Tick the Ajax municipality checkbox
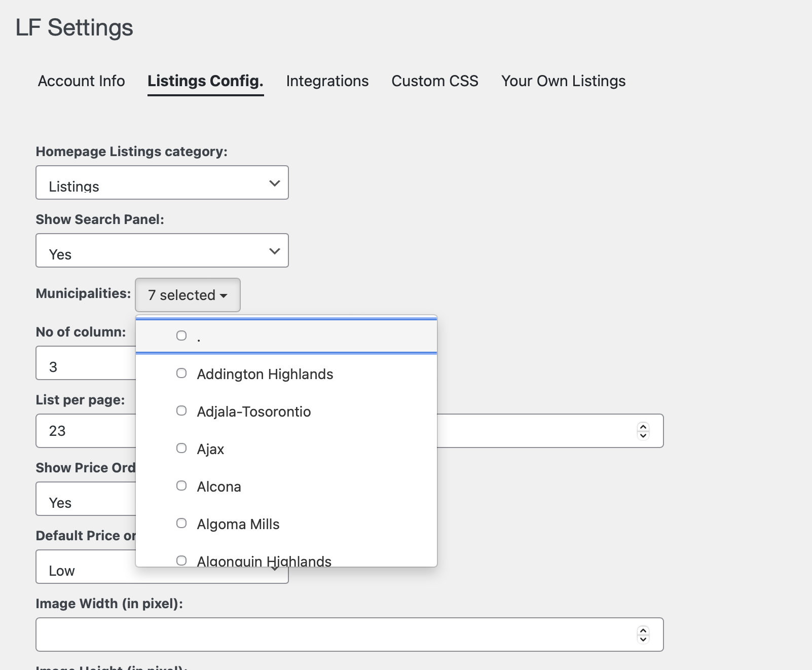812x670 pixels. point(181,449)
